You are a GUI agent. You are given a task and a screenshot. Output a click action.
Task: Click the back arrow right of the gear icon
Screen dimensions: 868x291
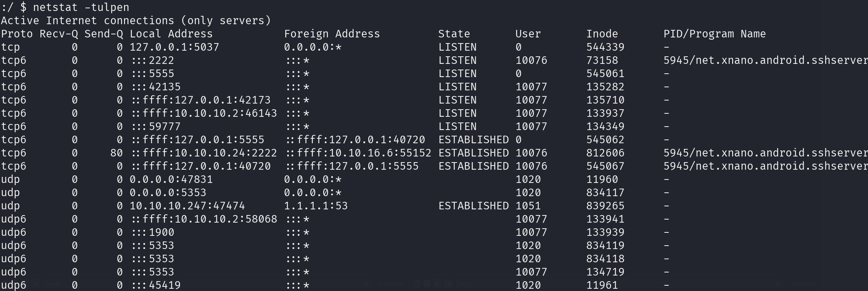[437, 284]
